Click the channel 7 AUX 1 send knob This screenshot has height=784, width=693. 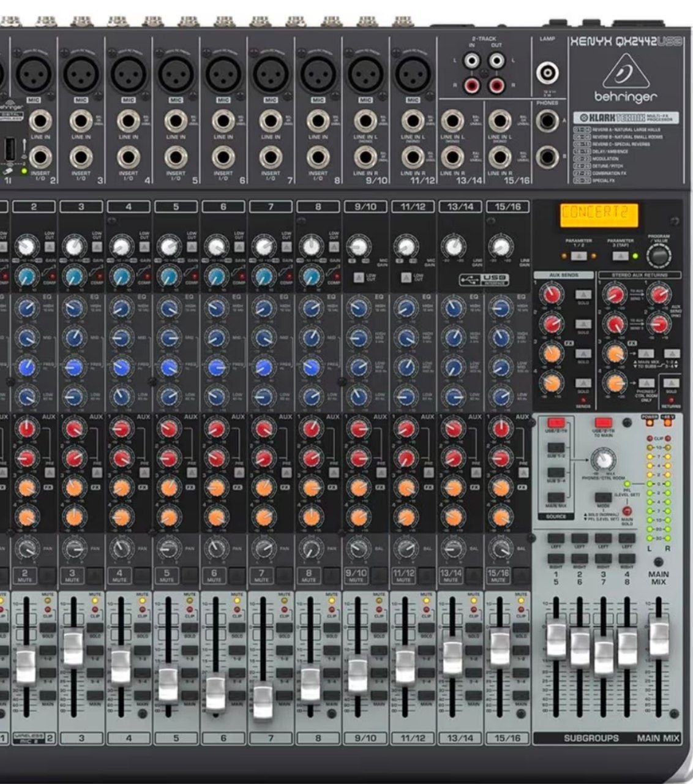pyautogui.click(x=264, y=429)
